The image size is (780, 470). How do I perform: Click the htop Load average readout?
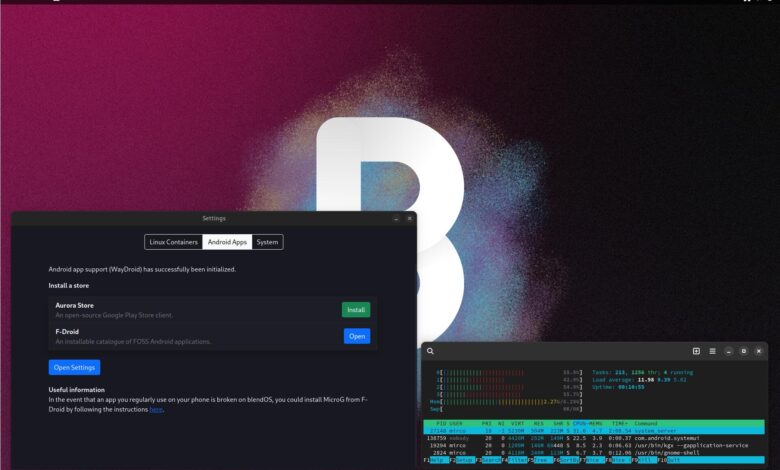[x=639, y=379]
